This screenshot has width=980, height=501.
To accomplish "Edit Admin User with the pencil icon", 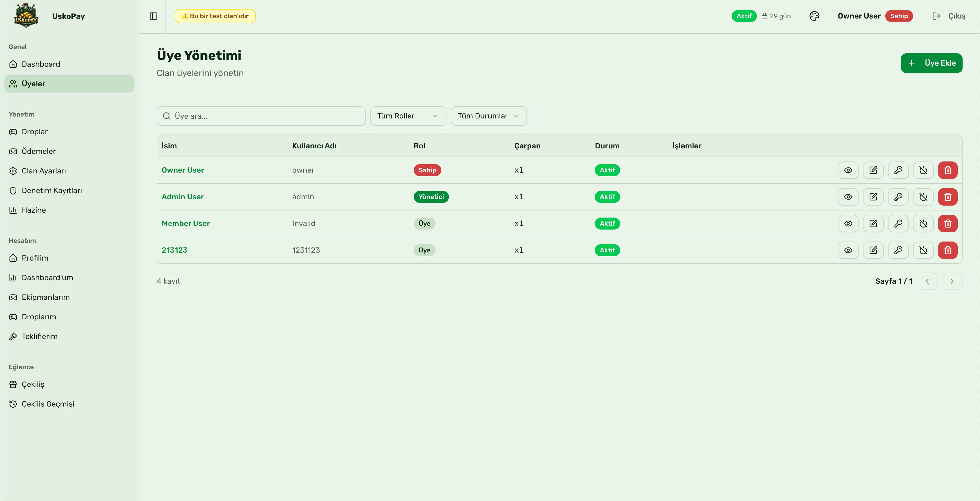I will point(873,197).
